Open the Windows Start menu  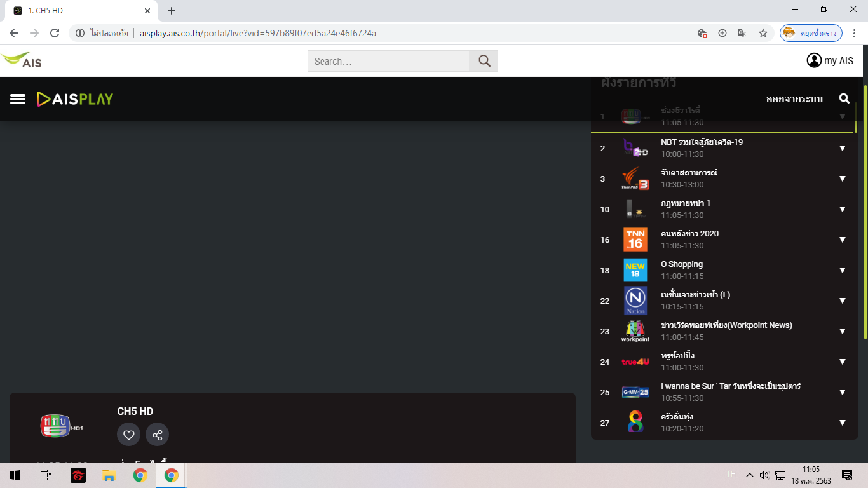[15, 475]
